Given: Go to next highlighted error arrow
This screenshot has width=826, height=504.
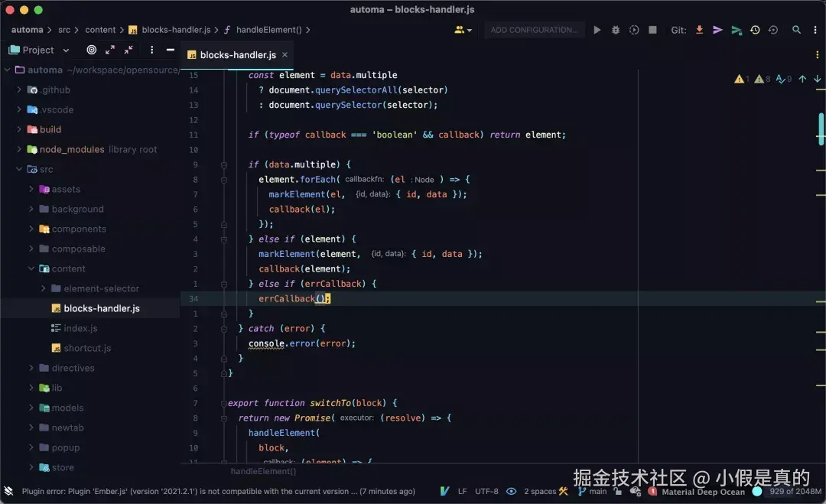Looking at the screenshot, I should 817,79.
